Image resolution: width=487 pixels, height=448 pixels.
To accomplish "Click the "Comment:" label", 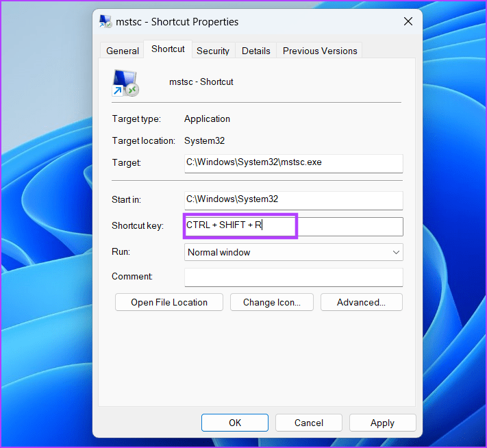I will pyautogui.click(x=132, y=276).
